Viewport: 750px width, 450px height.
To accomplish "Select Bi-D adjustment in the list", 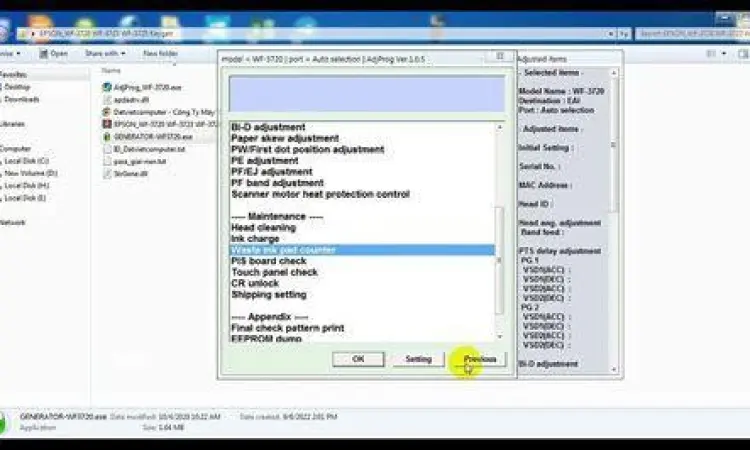I will [x=268, y=127].
